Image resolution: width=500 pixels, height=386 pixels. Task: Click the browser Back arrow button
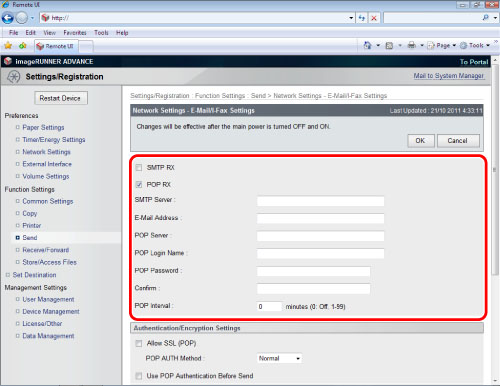click(x=8, y=18)
